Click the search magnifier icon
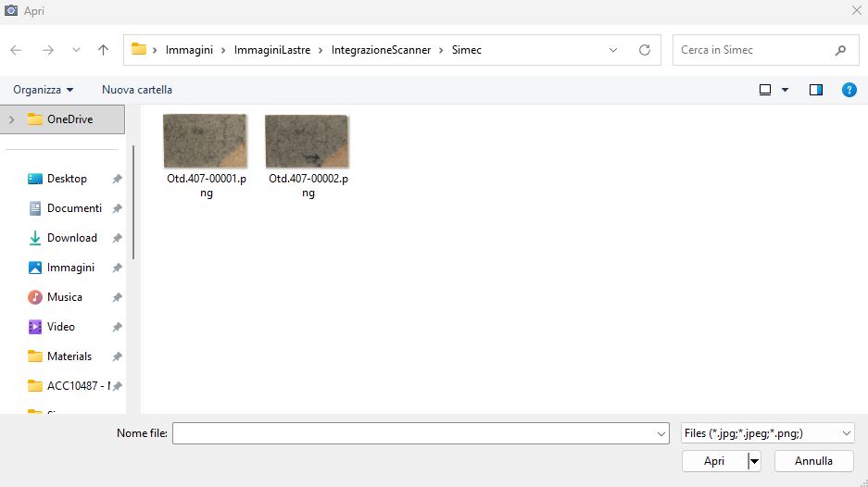This screenshot has height=487, width=868. [840, 50]
